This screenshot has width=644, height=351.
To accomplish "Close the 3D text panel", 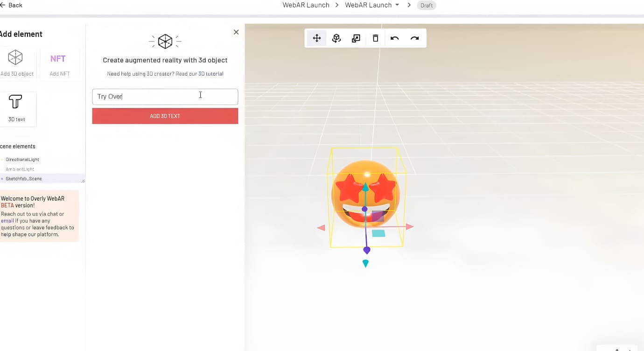I will tap(236, 32).
